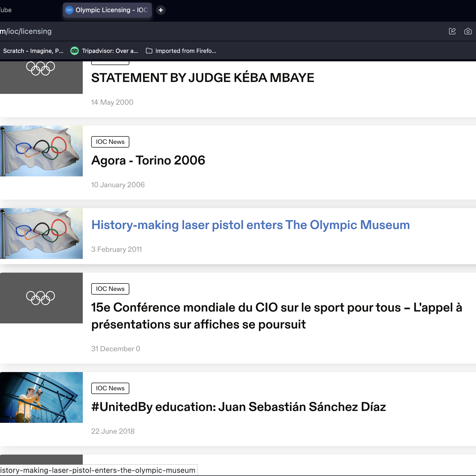Screen dimensions: 476x476
Task: Click the Olympic rings tab favicon
Action: (69, 10)
